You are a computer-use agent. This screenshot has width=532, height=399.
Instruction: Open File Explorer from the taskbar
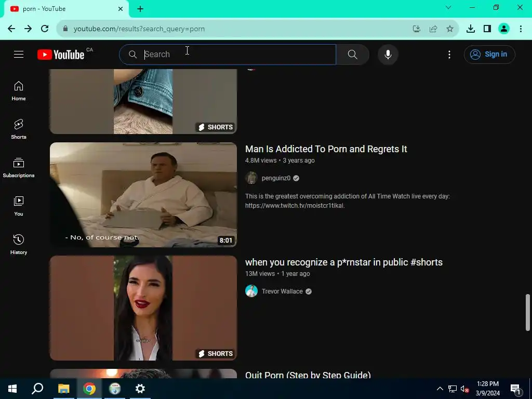click(x=63, y=389)
